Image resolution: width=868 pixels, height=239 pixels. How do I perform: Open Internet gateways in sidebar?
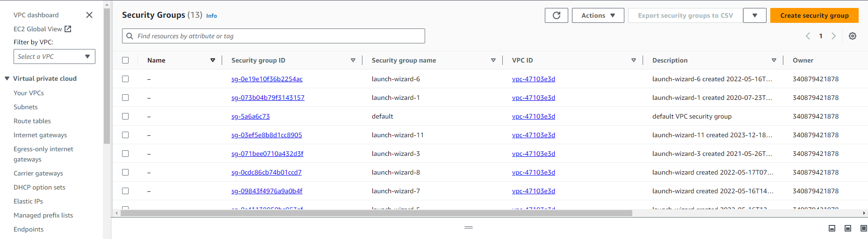(40, 135)
